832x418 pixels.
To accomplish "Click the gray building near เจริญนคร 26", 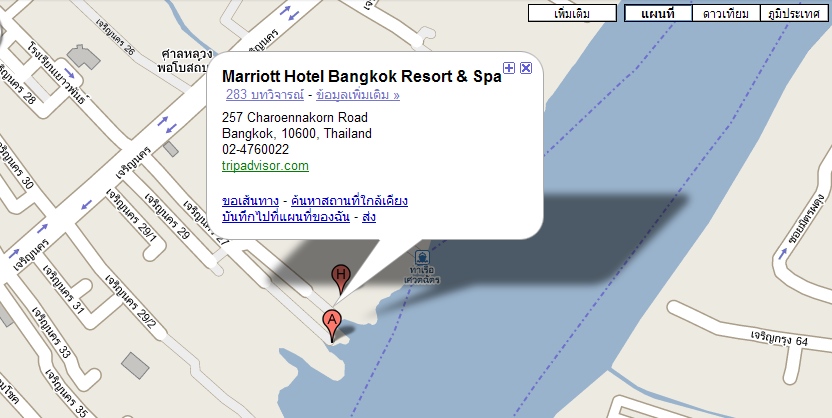I will [x=83, y=57].
